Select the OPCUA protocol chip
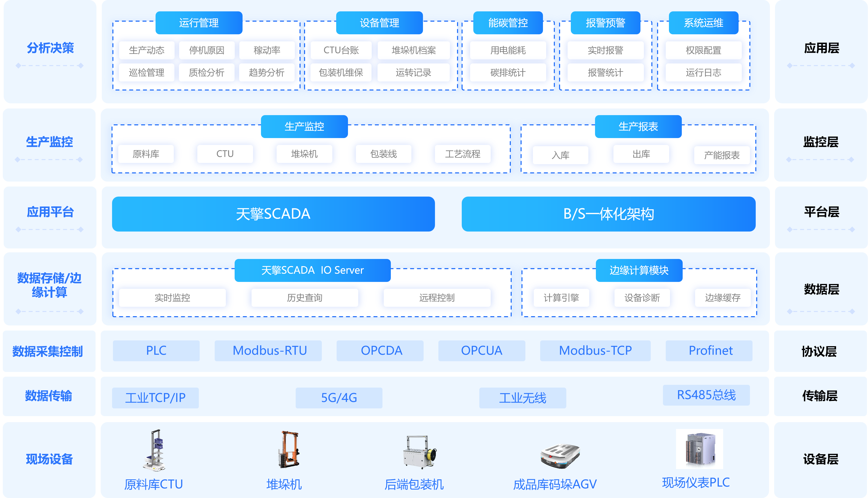Image resolution: width=868 pixels, height=498 pixels. [x=482, y=351]
